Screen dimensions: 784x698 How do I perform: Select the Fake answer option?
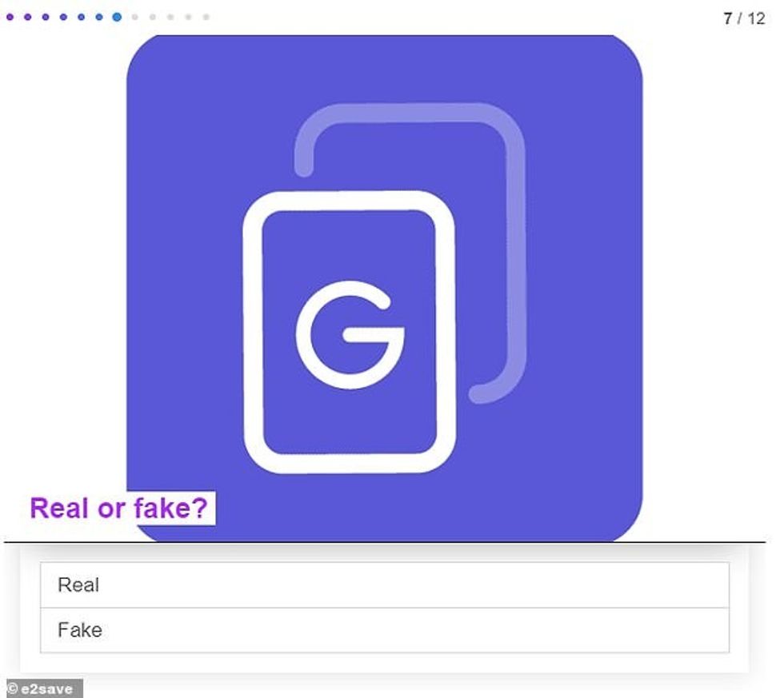click(x=384, y=631)
